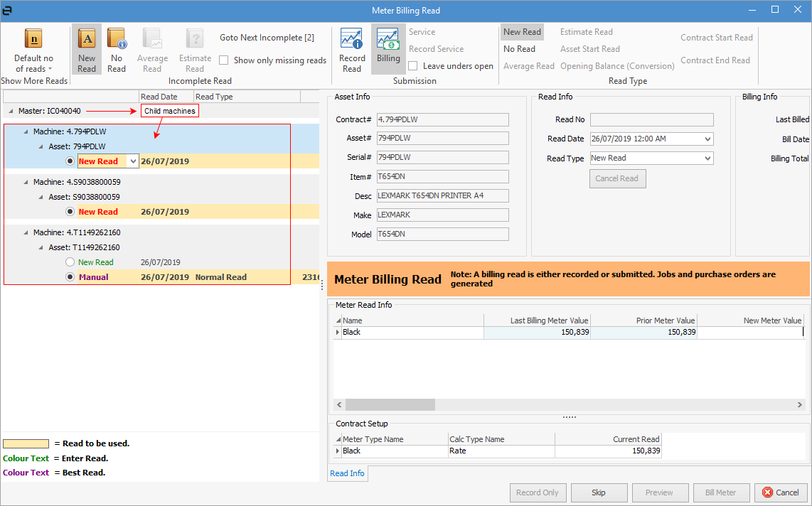Select the New Read toolbar icon

click(86, 48)
